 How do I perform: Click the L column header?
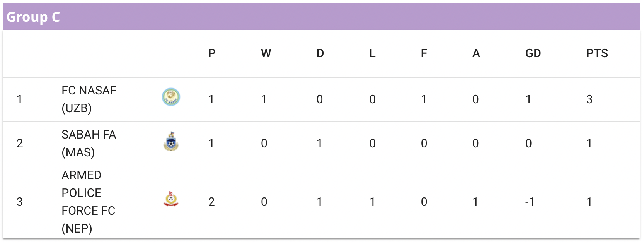point(372,53)
